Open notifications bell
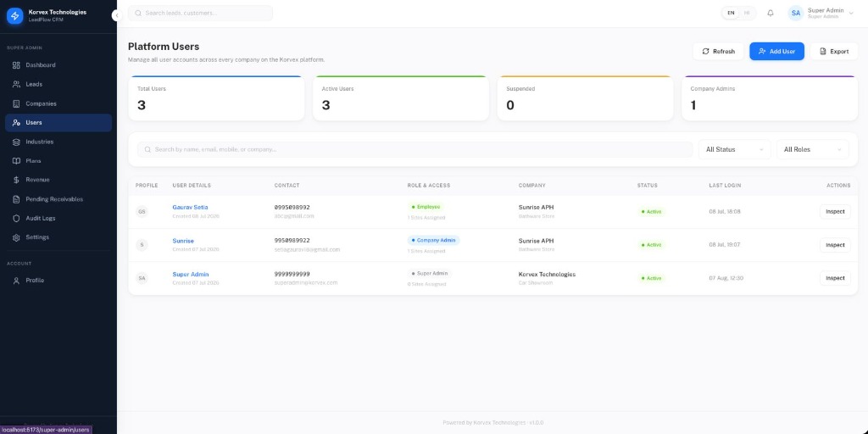Image resolution: width=868 pixels, height=434 pixels. pyautogui.click(x=770, y=13)
